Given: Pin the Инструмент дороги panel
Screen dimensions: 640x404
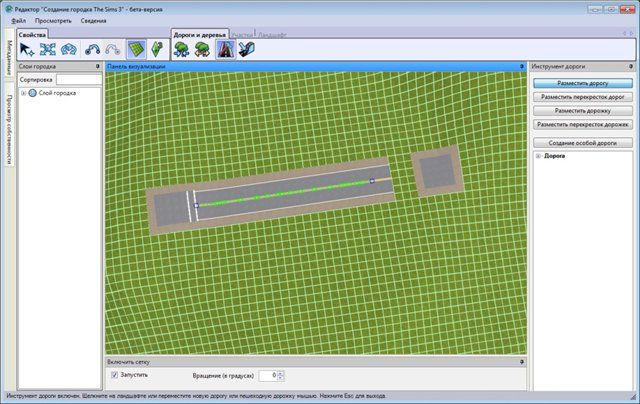Looking at the screenshot, I should 634,66.
